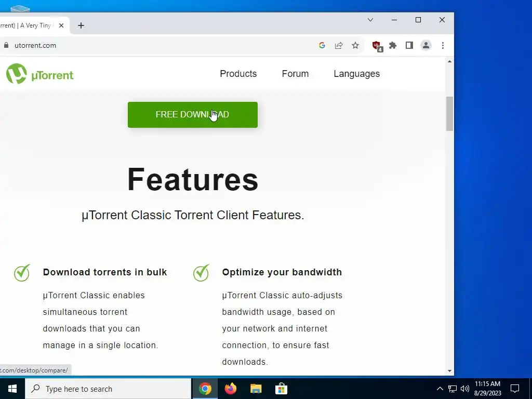Open the notification center icon
Viewport: 532px width, 399px height.
coord(515,389)
